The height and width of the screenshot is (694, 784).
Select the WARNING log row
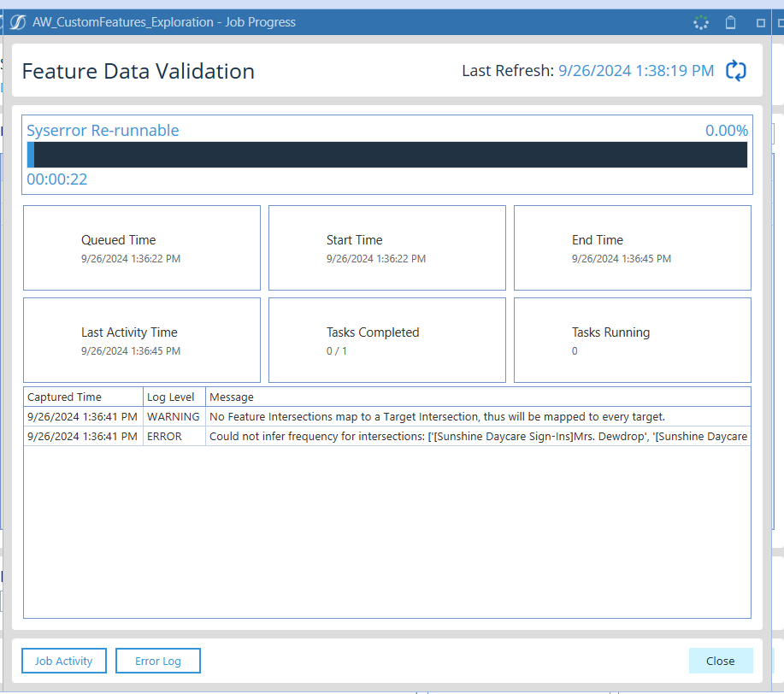(x=436, y=416)
